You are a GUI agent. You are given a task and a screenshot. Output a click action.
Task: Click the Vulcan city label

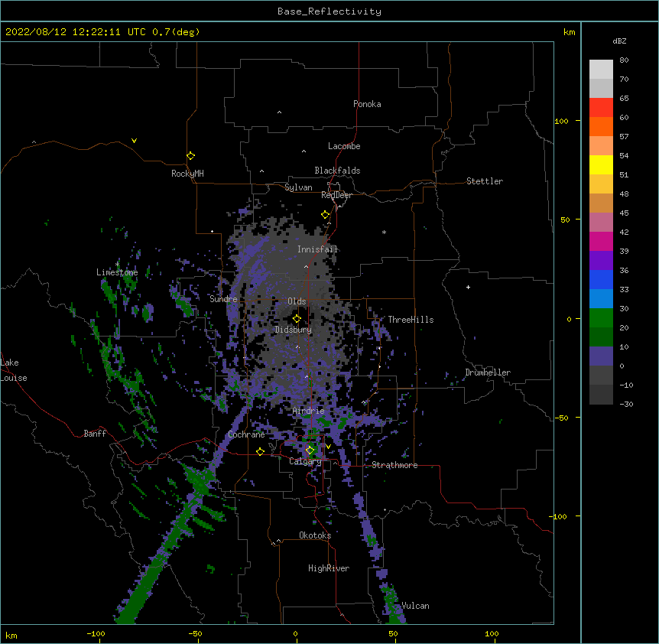point(415,606)
